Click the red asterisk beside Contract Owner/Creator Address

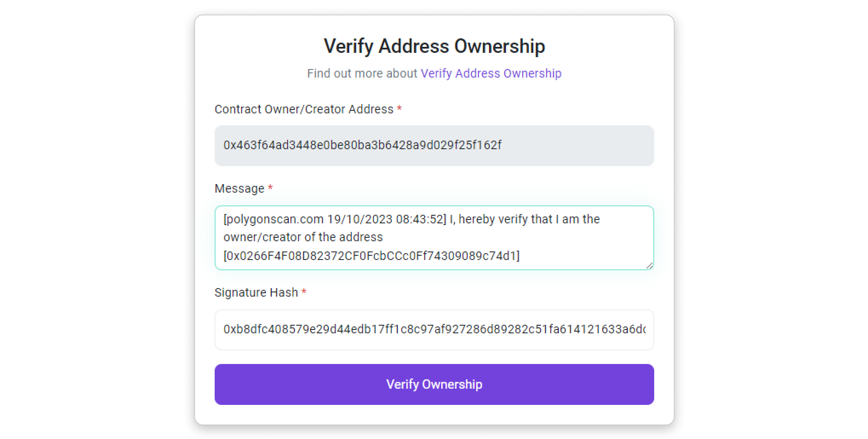399,109
